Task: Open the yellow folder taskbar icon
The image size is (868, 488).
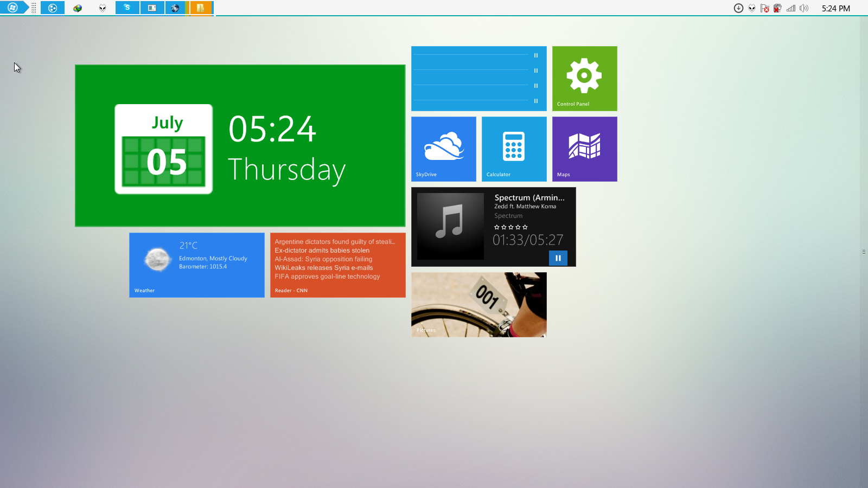Action: tap(200, 8)
